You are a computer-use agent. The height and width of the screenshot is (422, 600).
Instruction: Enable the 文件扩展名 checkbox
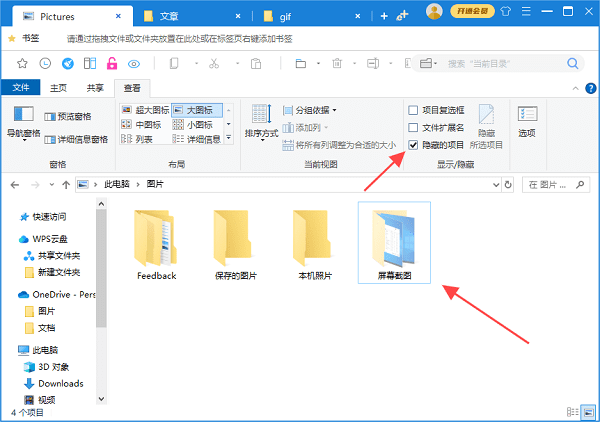[413, 127]
